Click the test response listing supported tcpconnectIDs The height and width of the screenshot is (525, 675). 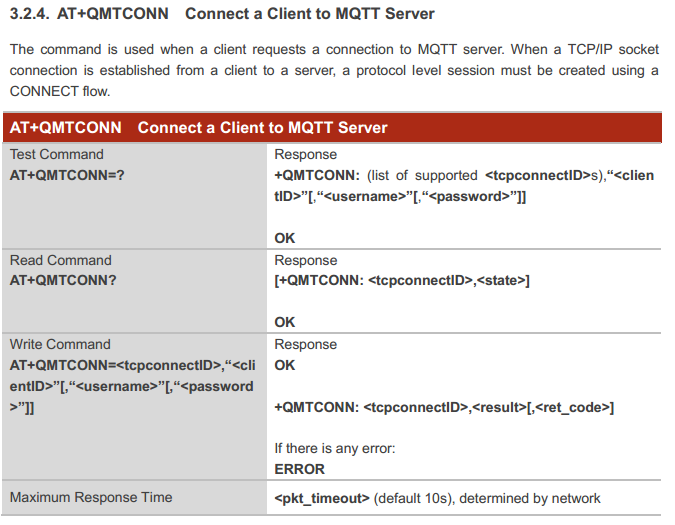click(463, 185)
